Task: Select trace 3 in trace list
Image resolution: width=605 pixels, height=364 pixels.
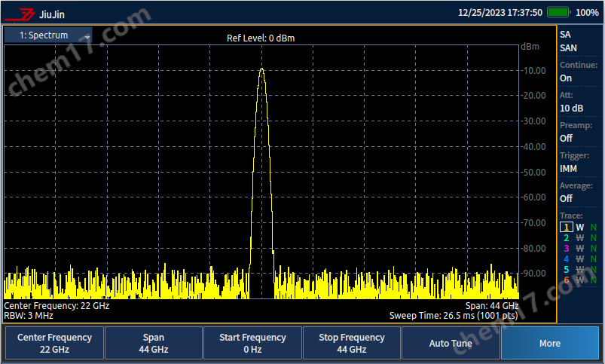Action: pyautogui.click(x=565, y=248)
